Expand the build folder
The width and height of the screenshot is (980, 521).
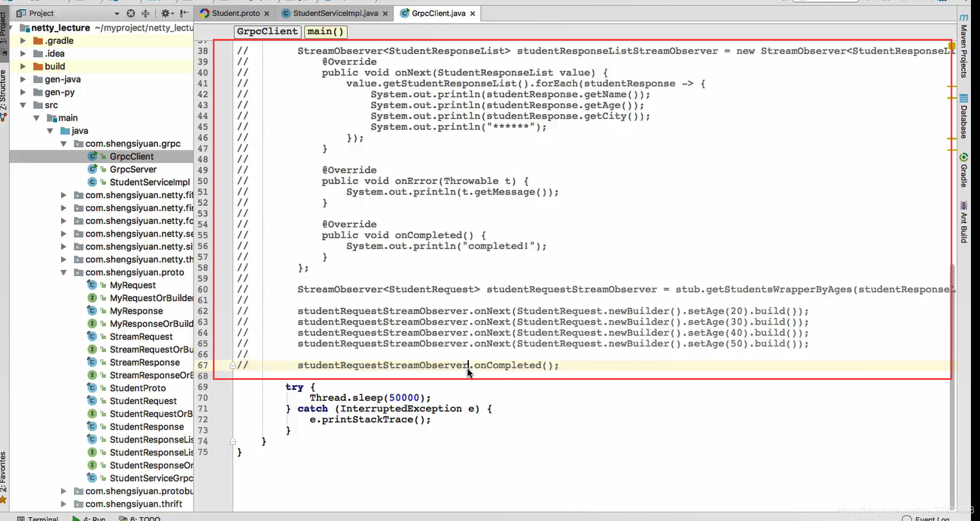(x=23, y=67)
